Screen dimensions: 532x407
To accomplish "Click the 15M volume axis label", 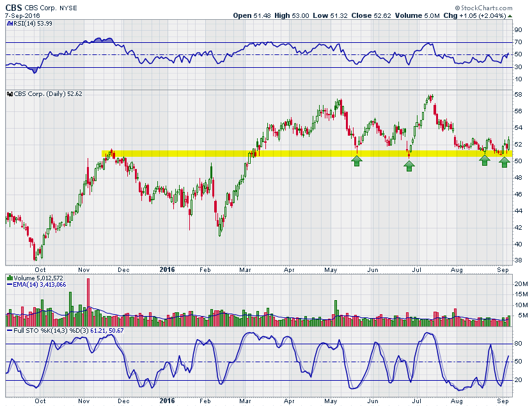I will click(520, 294).
